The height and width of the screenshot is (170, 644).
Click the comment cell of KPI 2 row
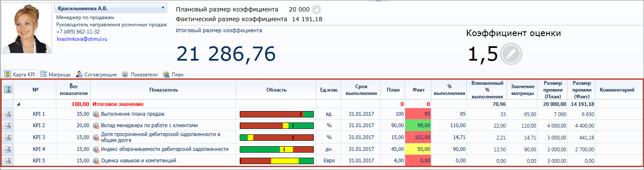(619, 125)
